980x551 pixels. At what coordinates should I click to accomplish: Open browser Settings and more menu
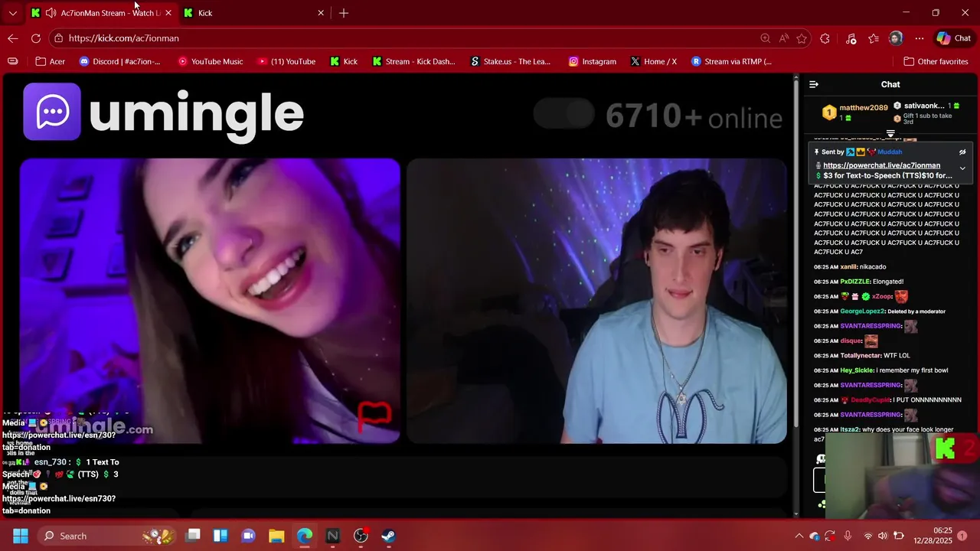[x=920, y=38]
